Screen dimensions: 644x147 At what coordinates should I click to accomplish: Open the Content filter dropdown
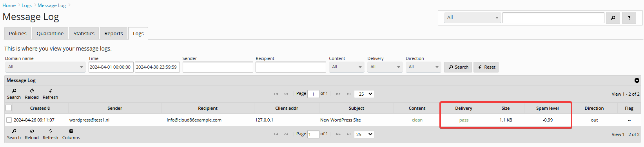coord(346,67)
